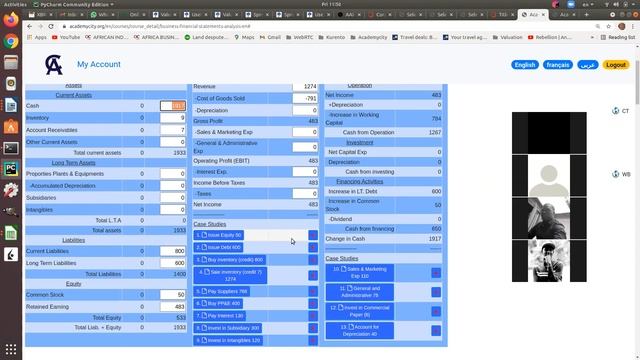
Task: Open case study 1 Issue Equity 50
Action: tap(219, 235)
